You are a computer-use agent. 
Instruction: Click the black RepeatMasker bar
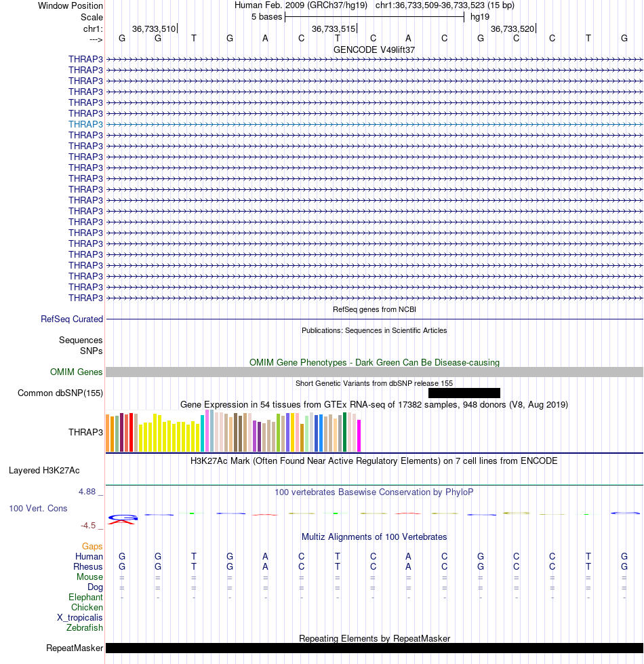[x=374, y=648]
